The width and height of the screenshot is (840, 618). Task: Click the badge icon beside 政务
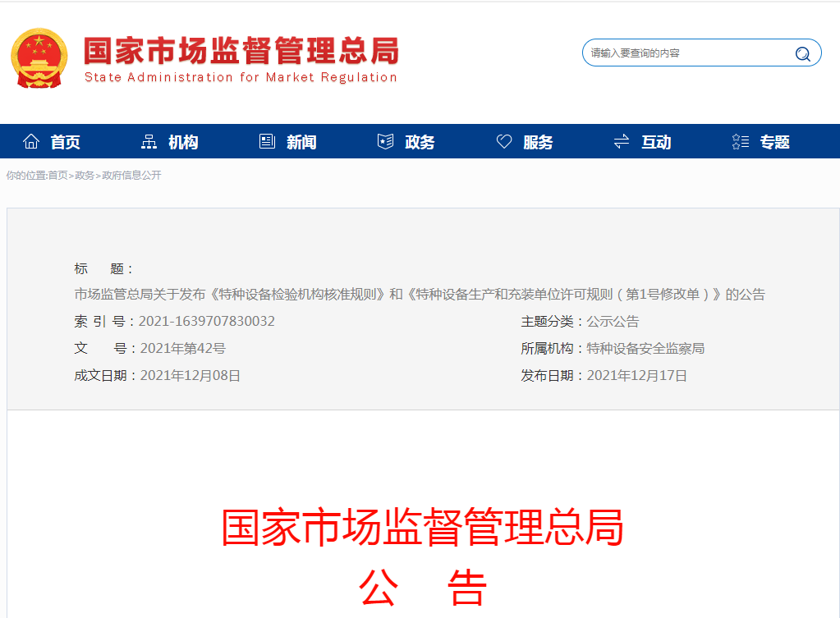385,142
